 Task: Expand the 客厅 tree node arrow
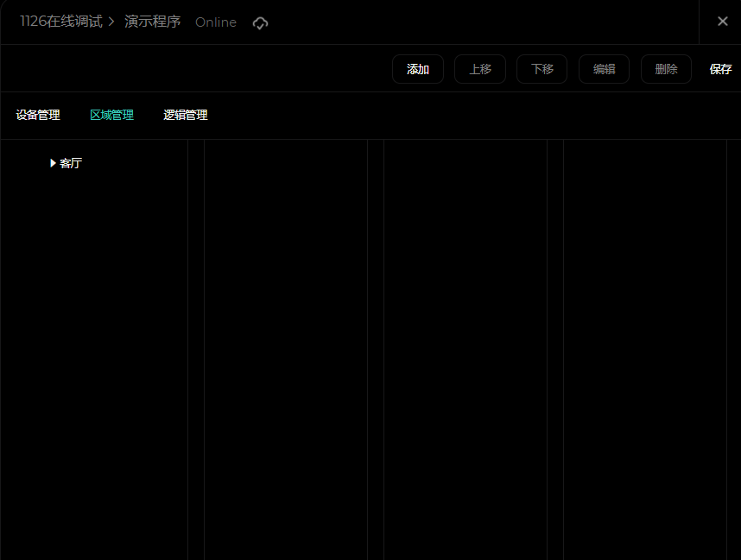[x=53, y=163]
